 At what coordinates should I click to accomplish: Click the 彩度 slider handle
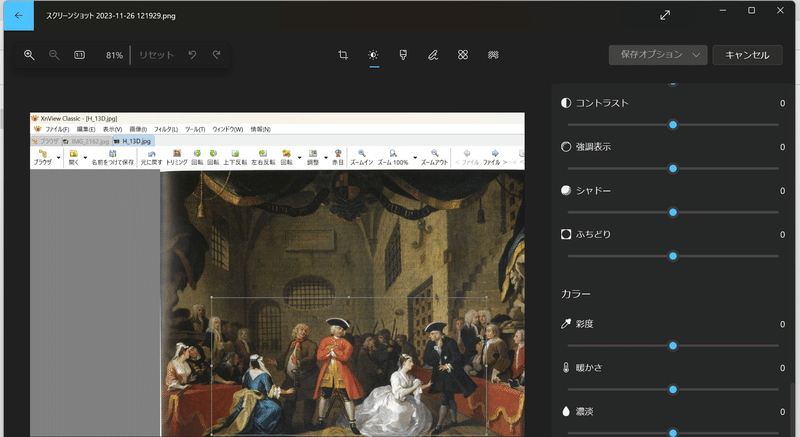pos(673,346)
